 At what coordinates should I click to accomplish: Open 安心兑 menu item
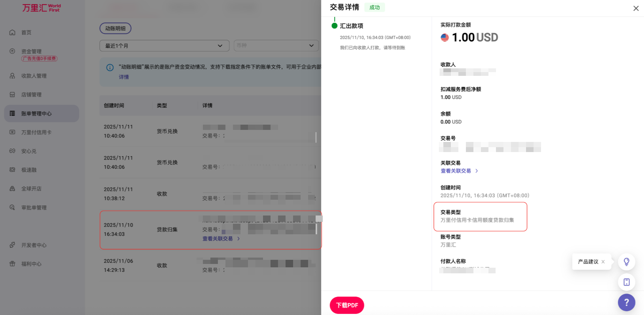click(29, 151)
